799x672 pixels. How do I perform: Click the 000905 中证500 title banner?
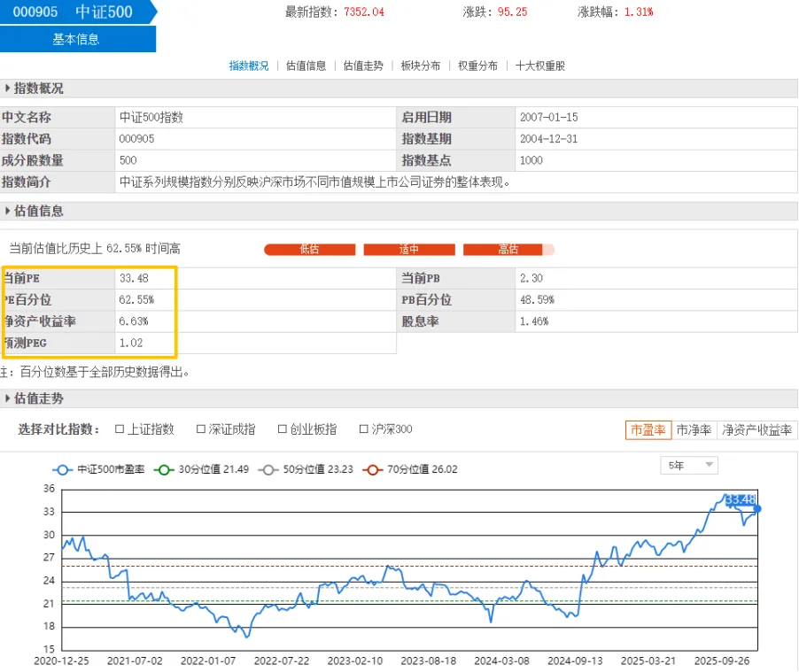coord(74,12)
